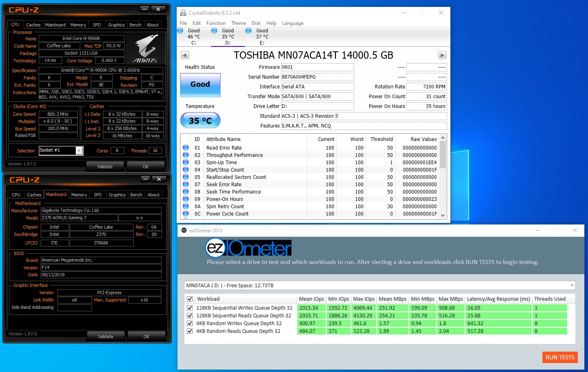The height and width of the screenshot is (372, 588).
Task: Click the AORUS logo in CPU-Z
Action: (x=145, y=49)
